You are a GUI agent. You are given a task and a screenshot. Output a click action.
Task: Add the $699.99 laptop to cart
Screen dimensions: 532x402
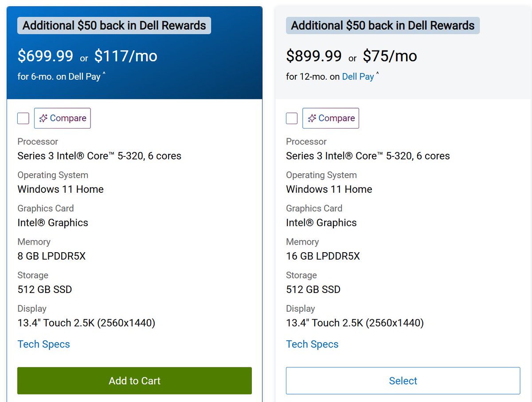point(134,381)
